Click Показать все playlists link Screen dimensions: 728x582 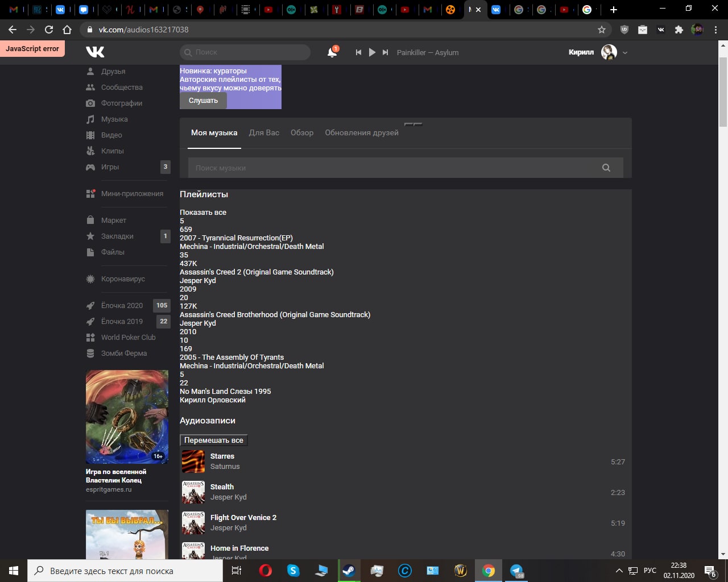point(203,213)
